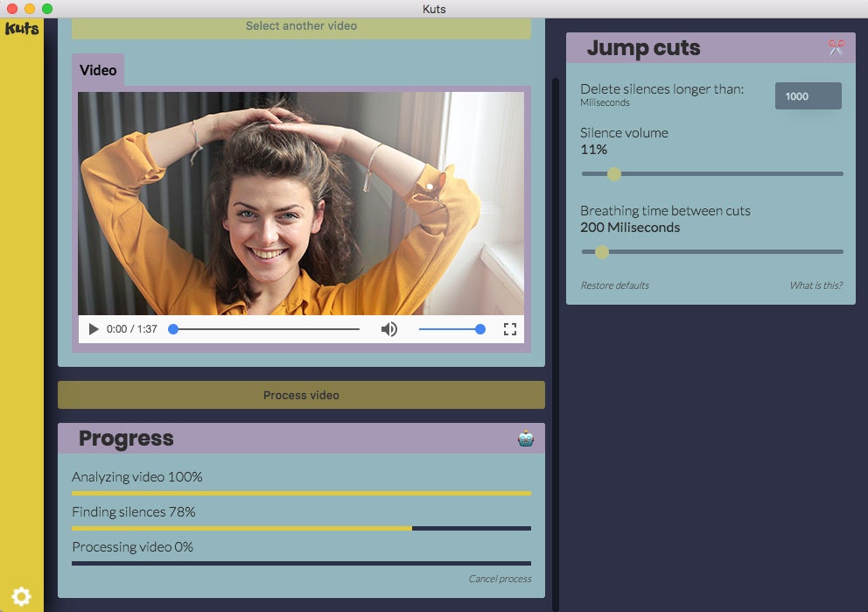The image size is (868, 612).
Task: Close the Kuts window
Action: pos(12,8)
